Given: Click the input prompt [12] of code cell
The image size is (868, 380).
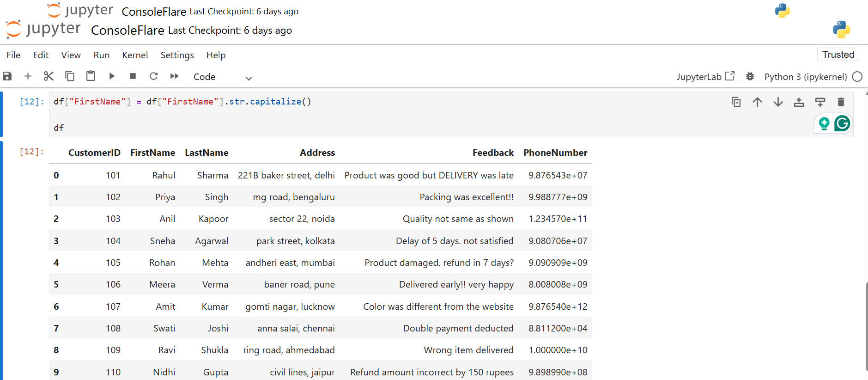Looking at the screenshot, I should [x=31, y=102].
